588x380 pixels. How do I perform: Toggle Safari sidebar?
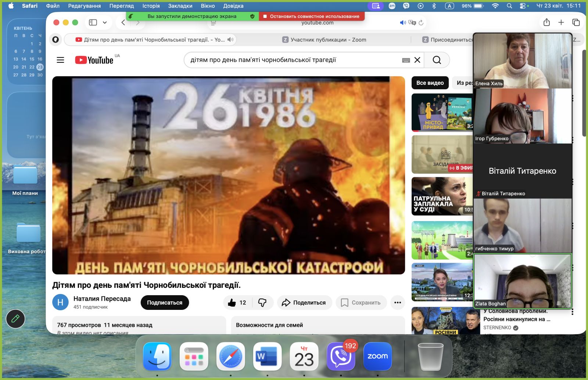93,22
